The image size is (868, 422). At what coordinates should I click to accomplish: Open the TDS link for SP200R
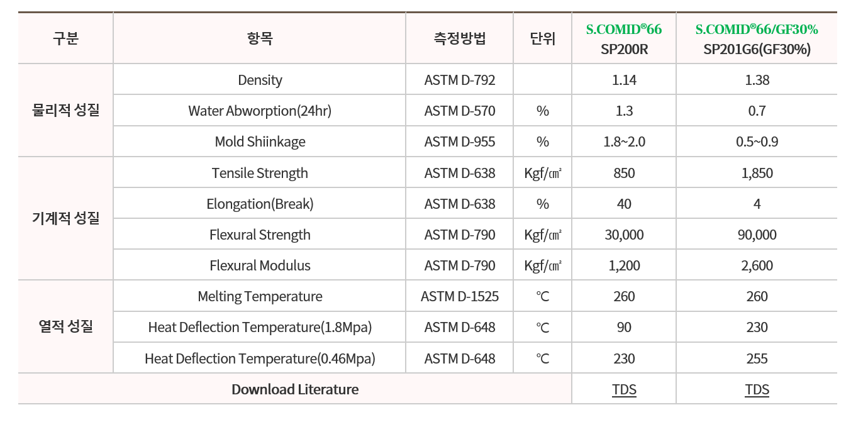click(x=624, y=389)
